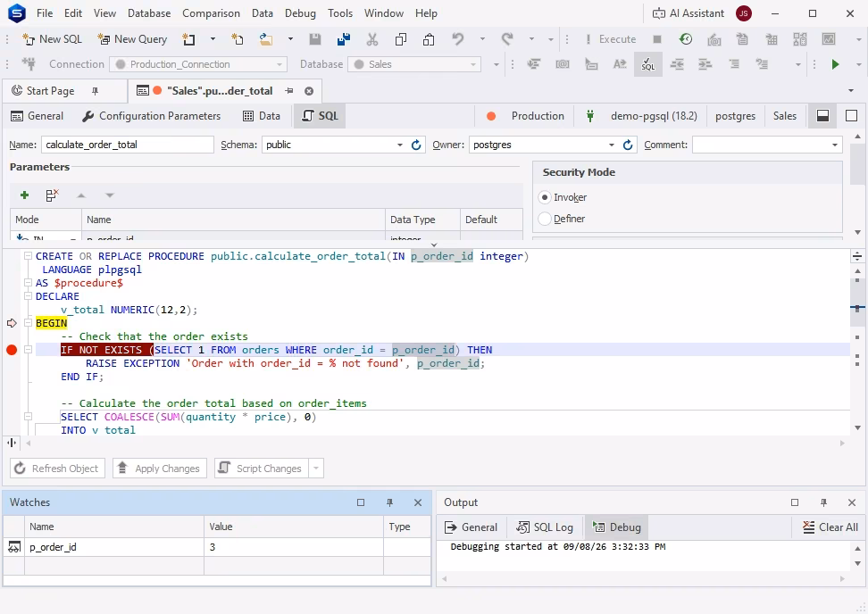Screen dimensions: 868x614
Task: Click the Save icon in the toolbar
Action: click(315, 39)
